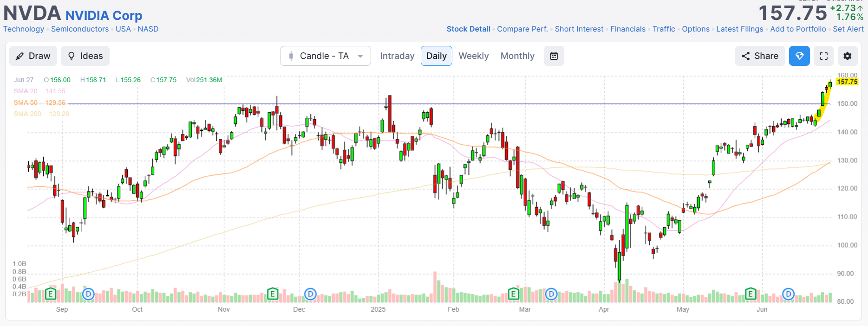Viewport: 868px width, 326px height.
Task: Open Latest Filings link
Action: (740, 29)
